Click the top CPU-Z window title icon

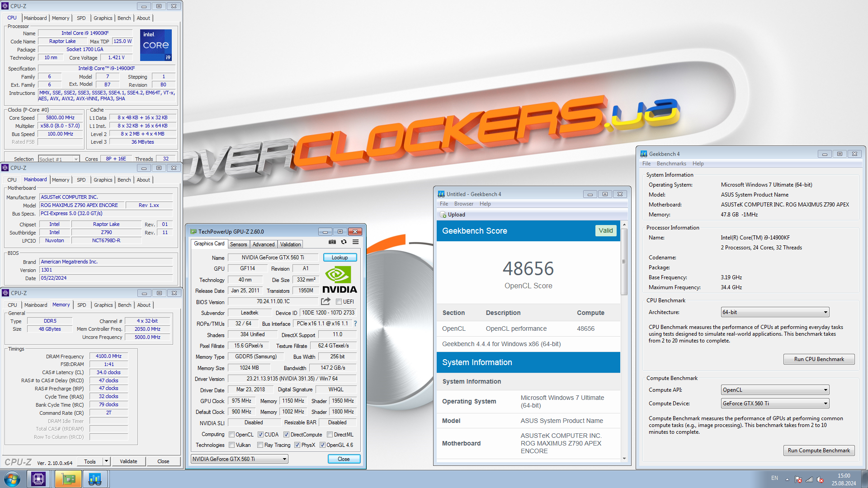5,6
